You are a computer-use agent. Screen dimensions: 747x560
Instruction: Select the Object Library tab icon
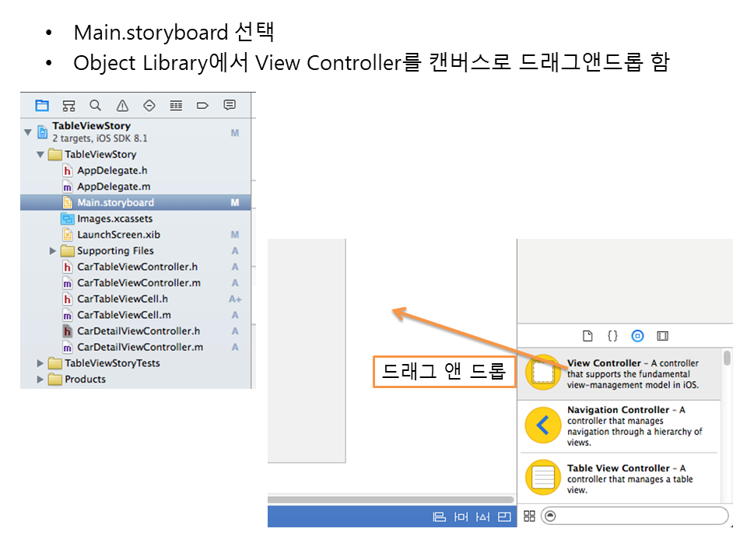click(x=637, y=336)
